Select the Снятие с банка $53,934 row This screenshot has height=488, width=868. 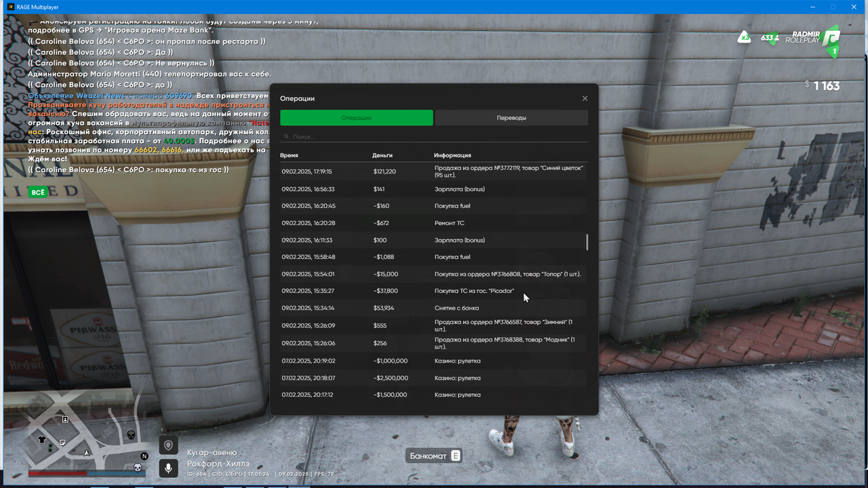(434, 308)
